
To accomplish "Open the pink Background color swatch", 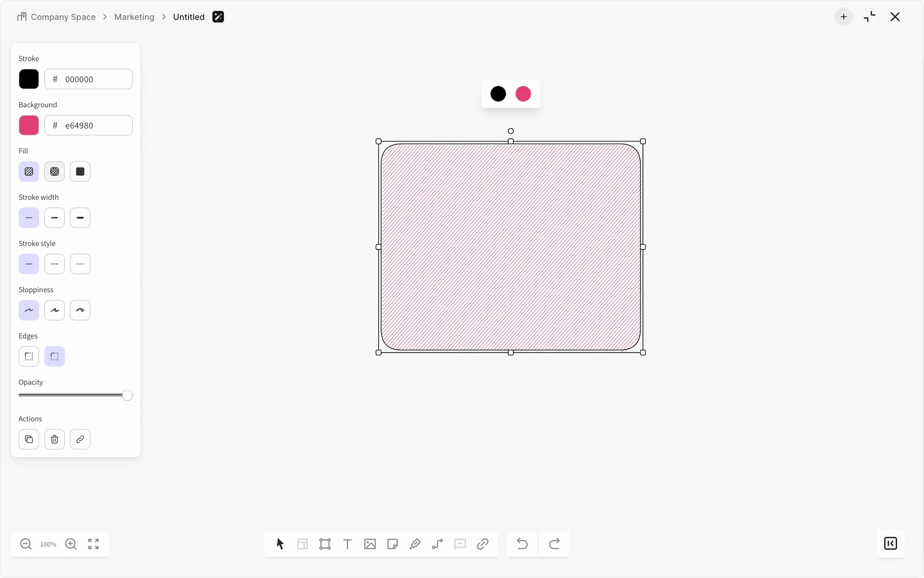I will coord(29,125).
